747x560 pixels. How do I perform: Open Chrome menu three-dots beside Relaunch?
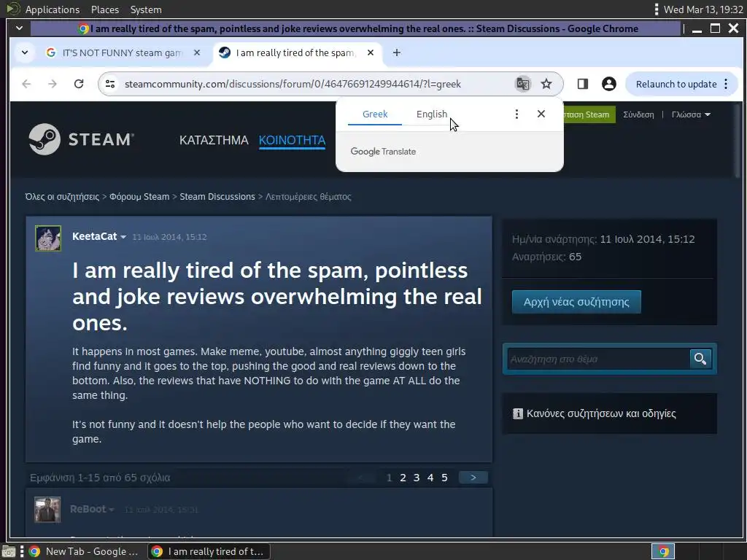coord(726,84)
